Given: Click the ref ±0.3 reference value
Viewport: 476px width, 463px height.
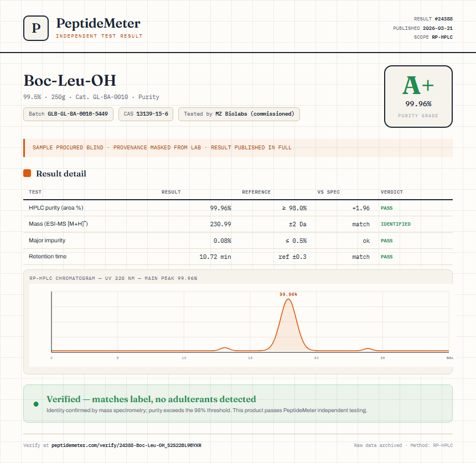Looking at the screenshot, I should pyautogui.click(x=293, y=257).
